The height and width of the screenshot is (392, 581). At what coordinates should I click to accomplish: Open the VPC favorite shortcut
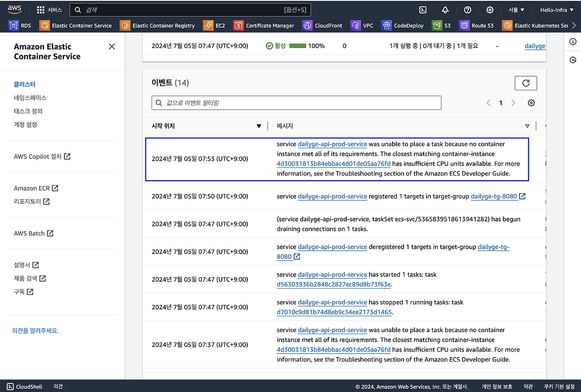[362, 25]
